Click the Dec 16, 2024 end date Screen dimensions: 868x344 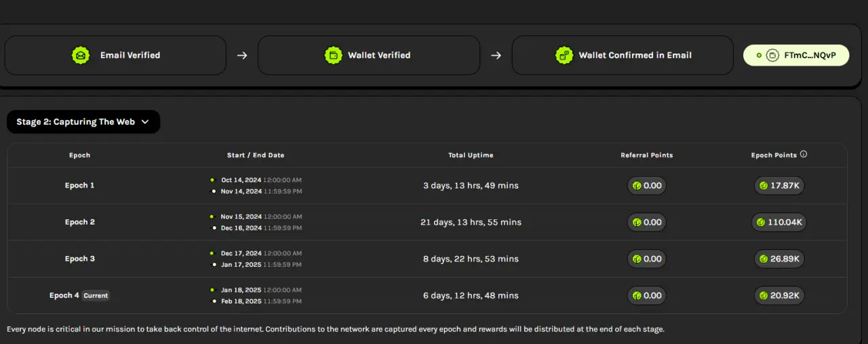click(x=241, y=228)
